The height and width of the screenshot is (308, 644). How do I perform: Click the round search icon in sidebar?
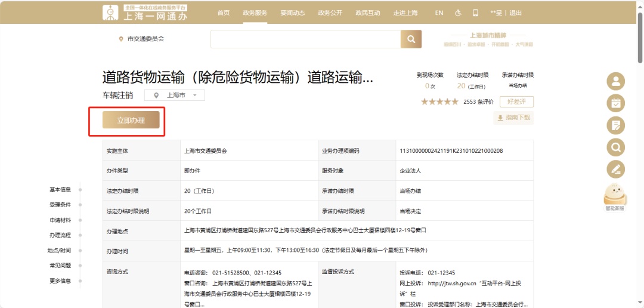(x=615, y=147)
